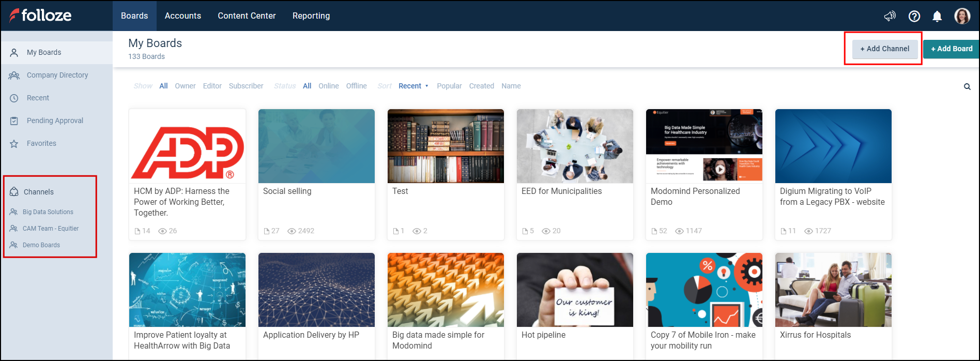Open the help question mark icon
The height and width of the screenshot is (361, 980).
pos(914,16)
